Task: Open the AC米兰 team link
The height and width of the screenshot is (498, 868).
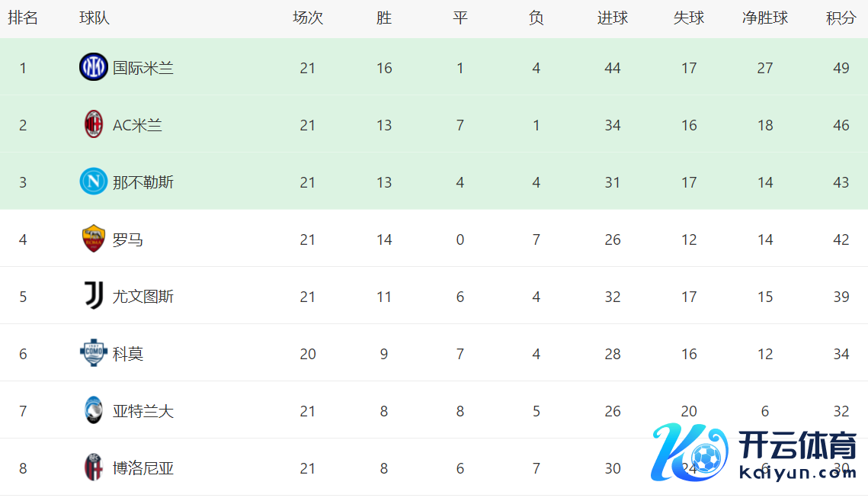Action: (137, 125)
